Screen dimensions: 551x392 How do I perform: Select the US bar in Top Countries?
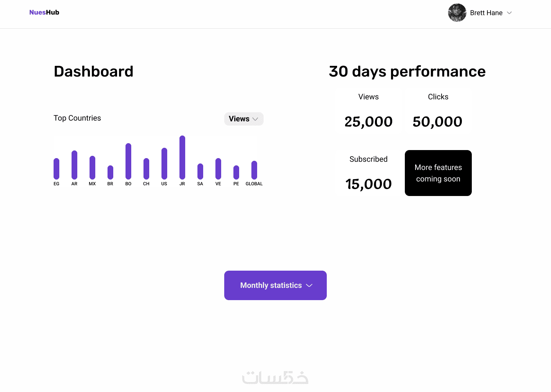coord(164,163)
